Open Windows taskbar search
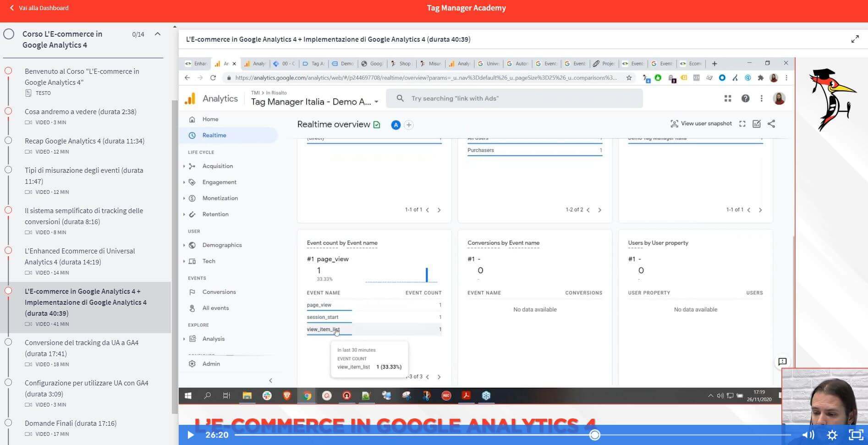Screen dimensions: 868x445 207,396
